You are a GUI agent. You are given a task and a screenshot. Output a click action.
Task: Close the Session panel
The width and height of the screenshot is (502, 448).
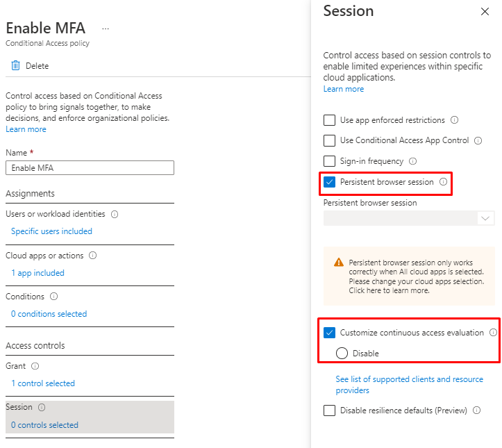coord(485,12)
